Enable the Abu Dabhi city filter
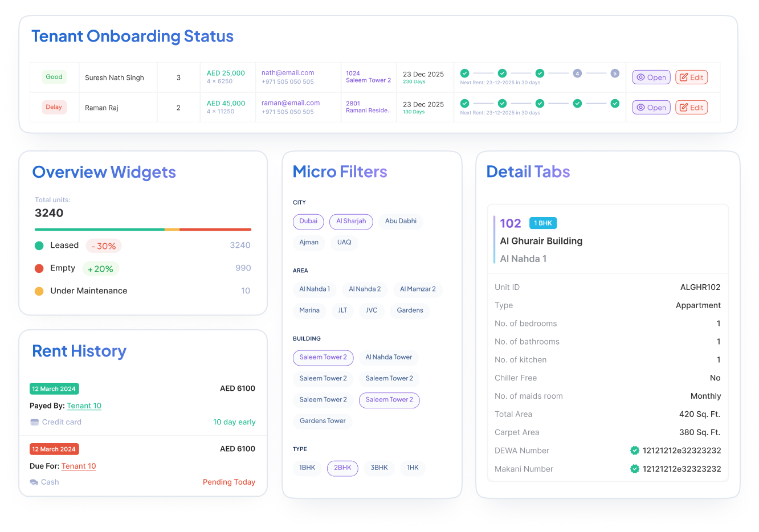Screen dimensions: 759x532 point(401,222)
